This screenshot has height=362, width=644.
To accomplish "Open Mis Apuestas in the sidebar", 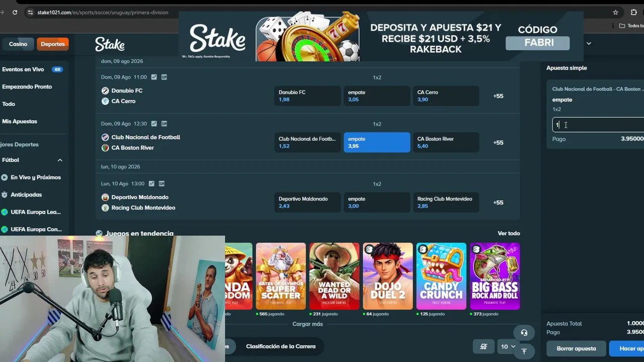I will coord(20,121).
